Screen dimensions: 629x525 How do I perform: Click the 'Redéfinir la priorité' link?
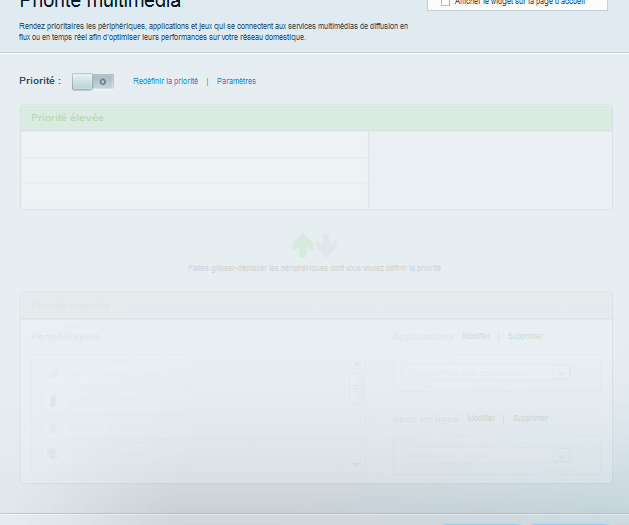(165, 81)
